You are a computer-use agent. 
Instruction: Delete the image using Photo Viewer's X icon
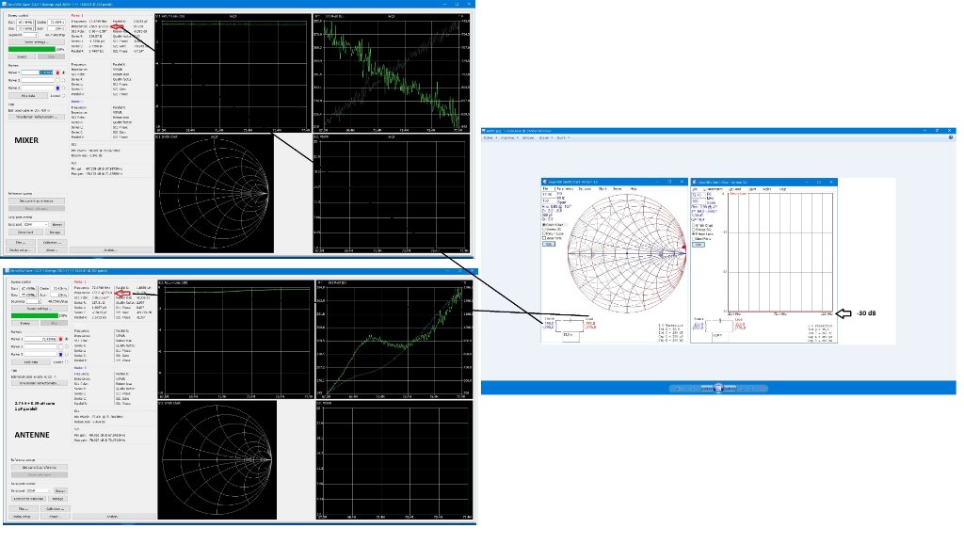point(762,389)
